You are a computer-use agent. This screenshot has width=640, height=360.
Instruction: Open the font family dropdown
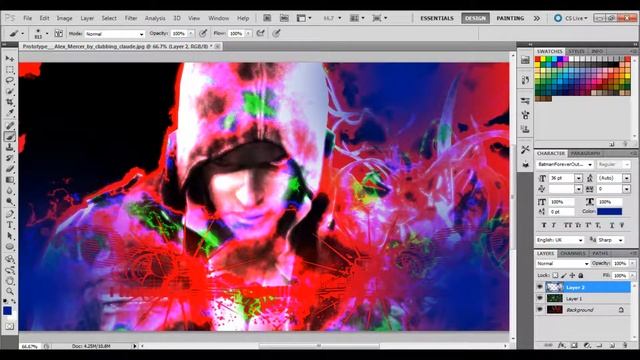coord(565,164)
